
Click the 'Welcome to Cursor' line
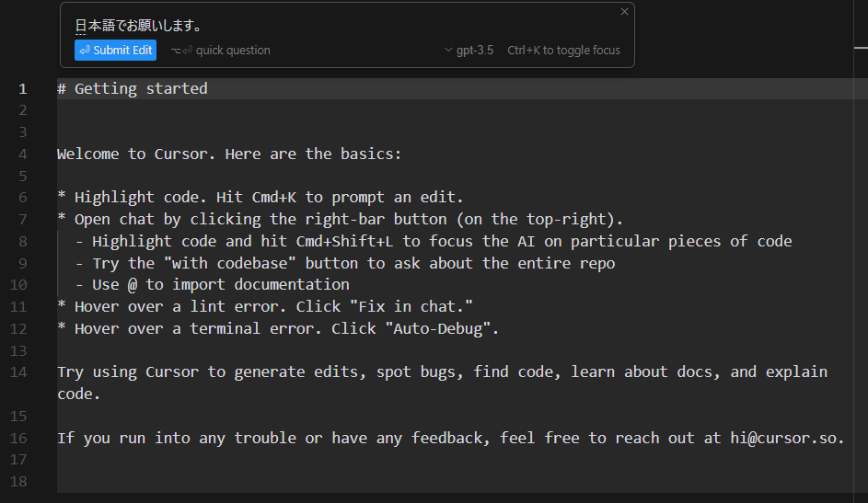pos(230,154)
